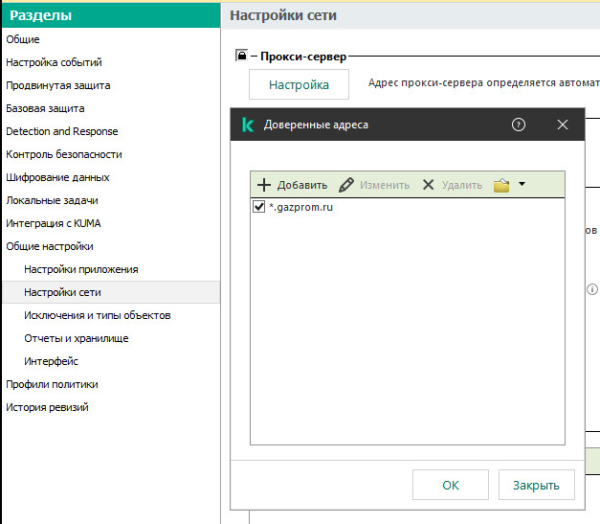Click the info icon at right edge

[592, 288]
